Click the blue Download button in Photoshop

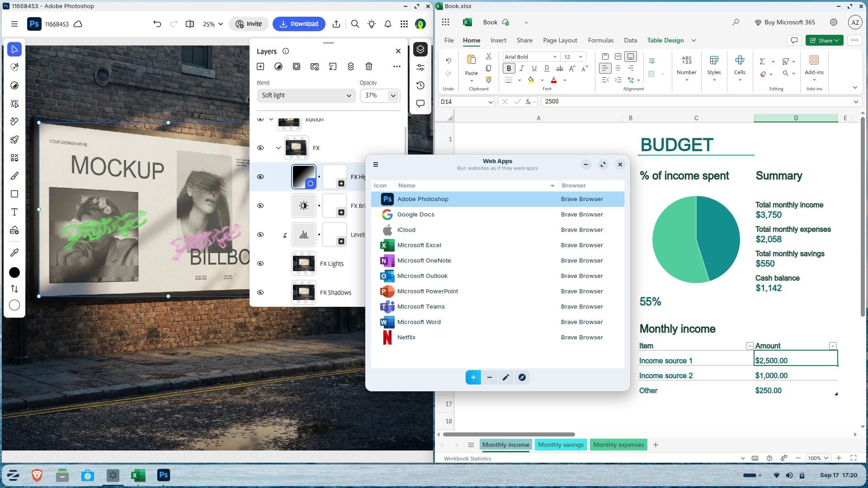coord(299,23)
